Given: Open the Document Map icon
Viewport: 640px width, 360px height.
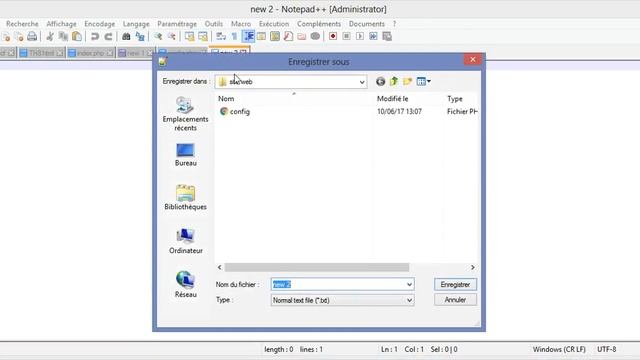Looking at the screenshot, I should 275,37.
